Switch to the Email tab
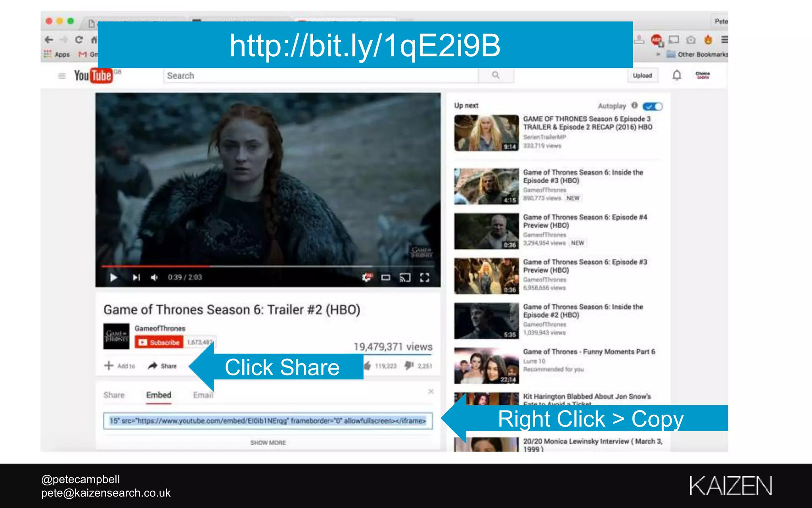This screenshot has width=812, height=508. pos(203,395)
